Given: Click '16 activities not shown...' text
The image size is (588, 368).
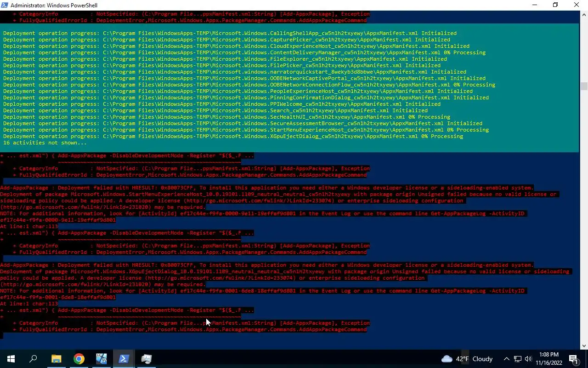Looking at the screenshot, I should coord(45,143).
